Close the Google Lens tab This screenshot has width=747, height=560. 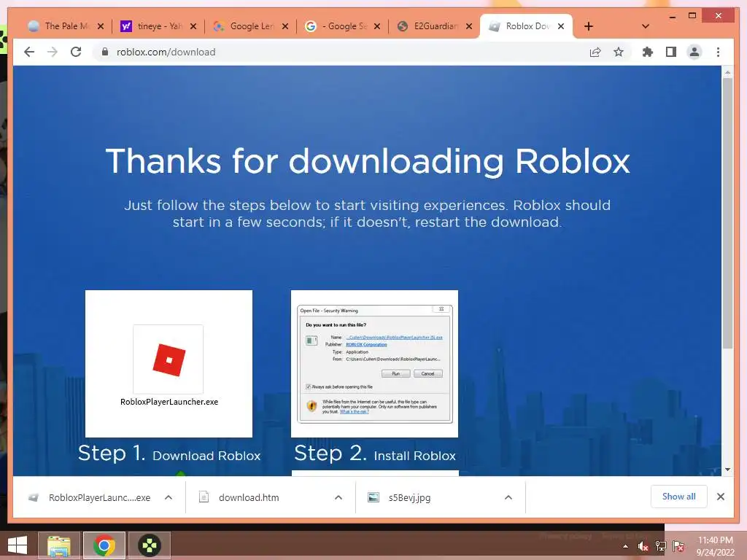(285, 26)
